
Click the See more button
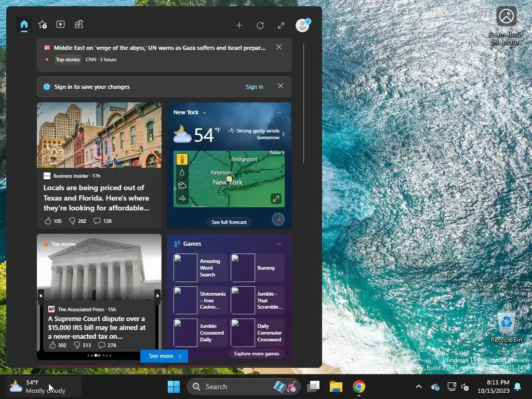point(164,356)
